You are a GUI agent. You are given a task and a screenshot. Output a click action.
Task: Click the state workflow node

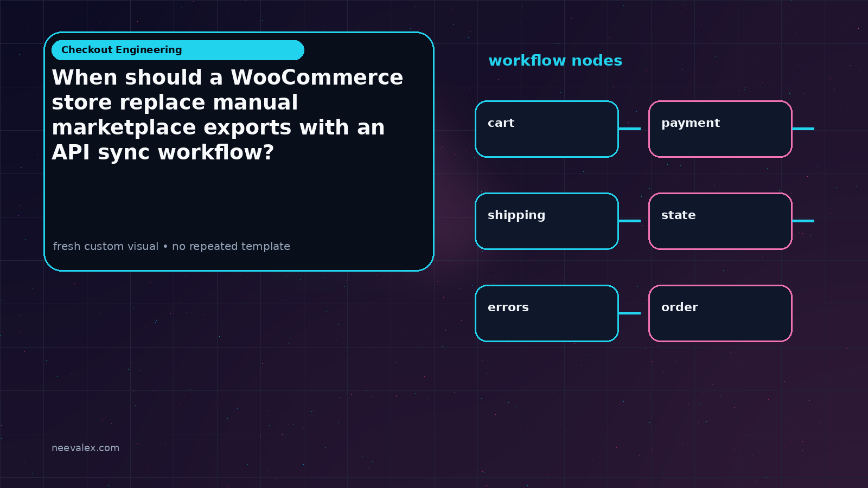[x=720, y=221]
